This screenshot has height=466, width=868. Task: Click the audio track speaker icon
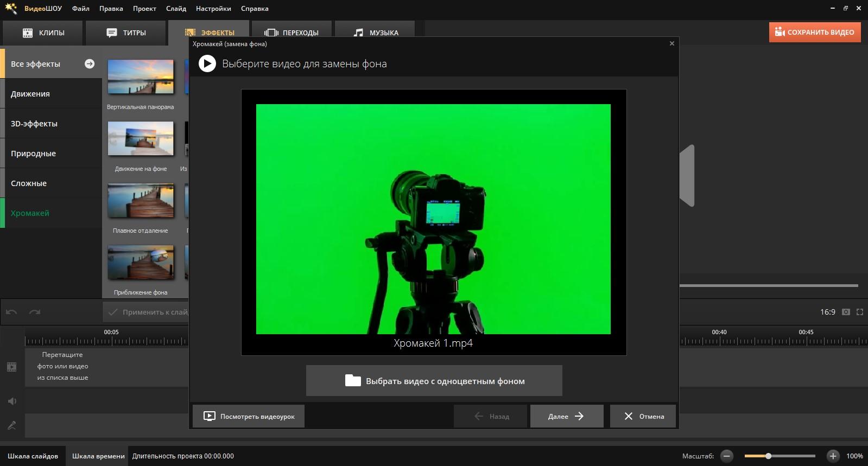pos(12,401)
